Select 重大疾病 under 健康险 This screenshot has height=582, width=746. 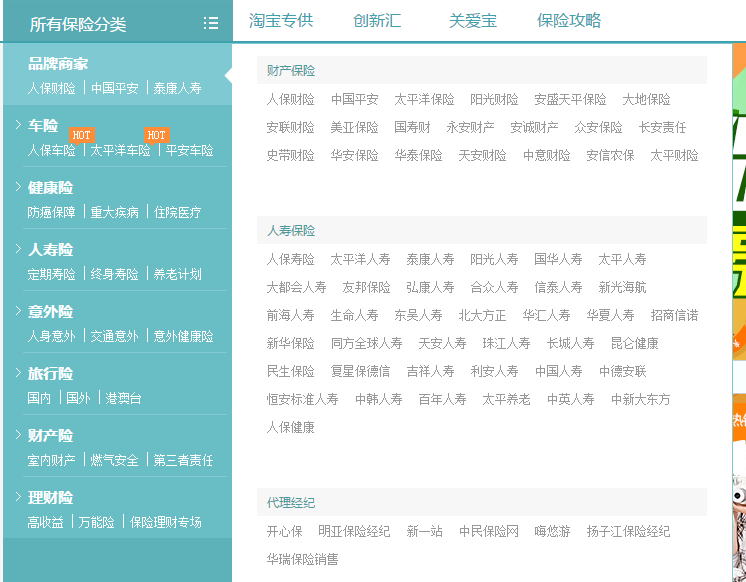pos(115,212)
